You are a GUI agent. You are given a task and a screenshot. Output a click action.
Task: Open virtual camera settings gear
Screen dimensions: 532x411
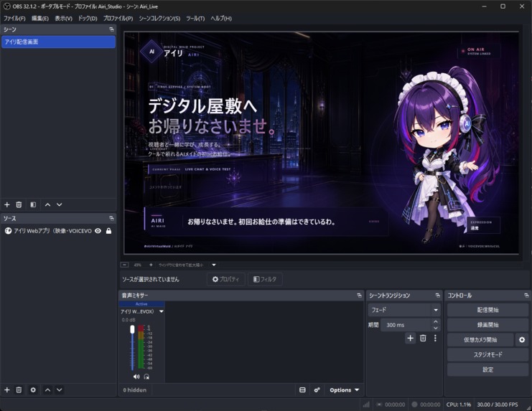[522, 339]
